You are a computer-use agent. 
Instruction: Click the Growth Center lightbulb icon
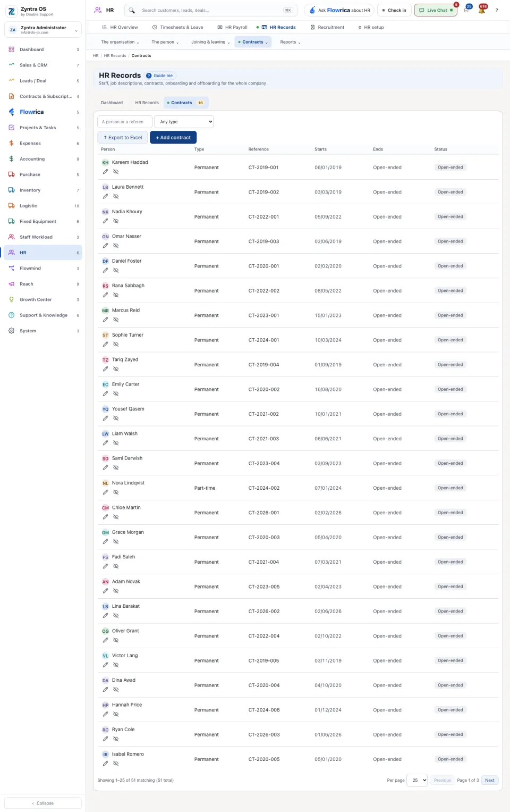[12, 300]
